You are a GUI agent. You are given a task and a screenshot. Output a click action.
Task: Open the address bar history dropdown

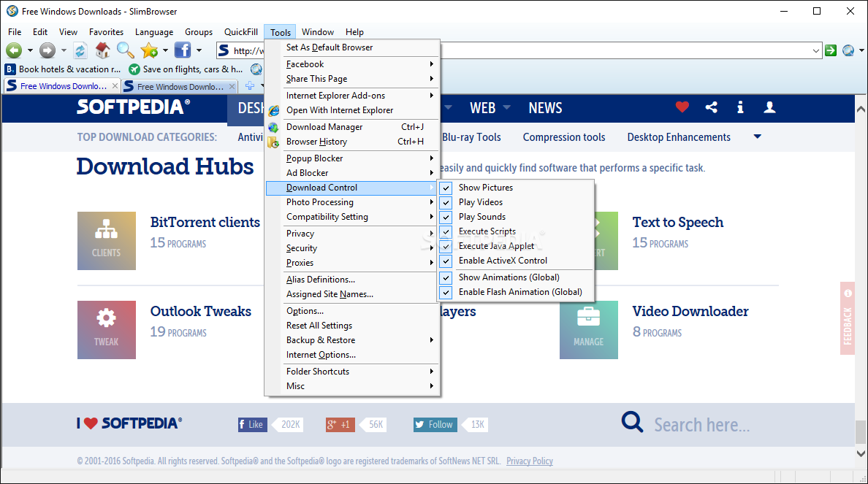click(815, 51)
